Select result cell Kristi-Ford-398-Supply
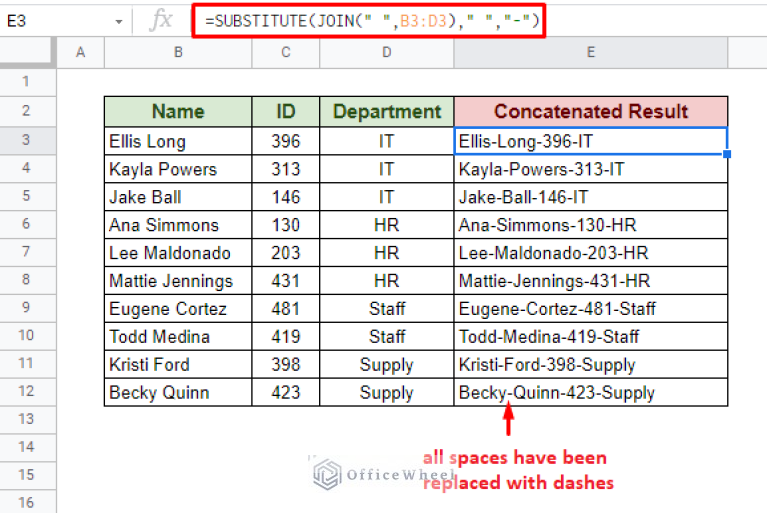Screen dimensions: 767x513 click(x=591, y=364)
